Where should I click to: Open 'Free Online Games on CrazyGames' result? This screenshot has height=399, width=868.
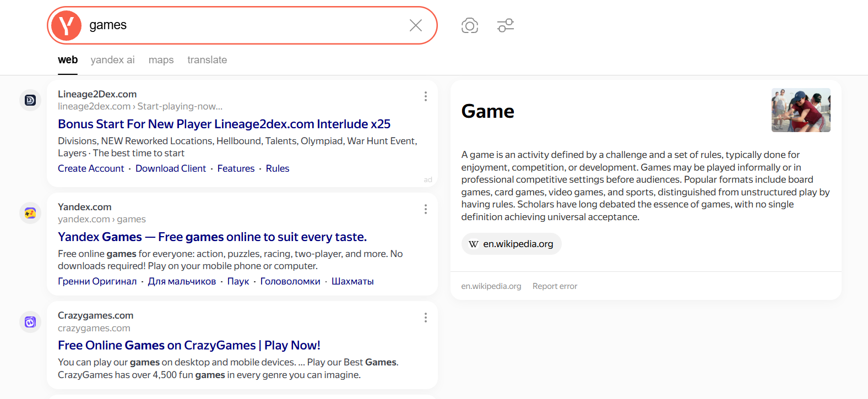point(189,345)
